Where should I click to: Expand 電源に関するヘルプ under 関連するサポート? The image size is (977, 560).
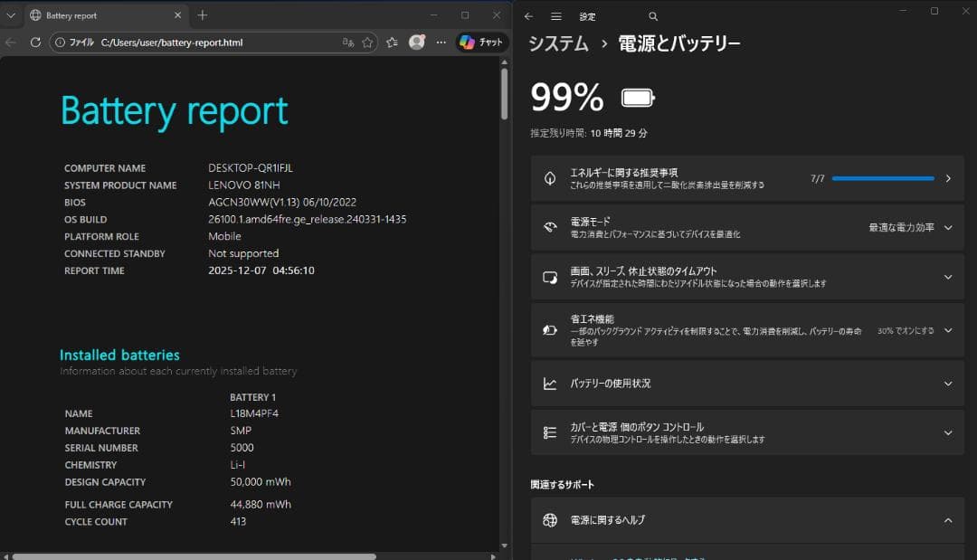[x=947, y=520]
